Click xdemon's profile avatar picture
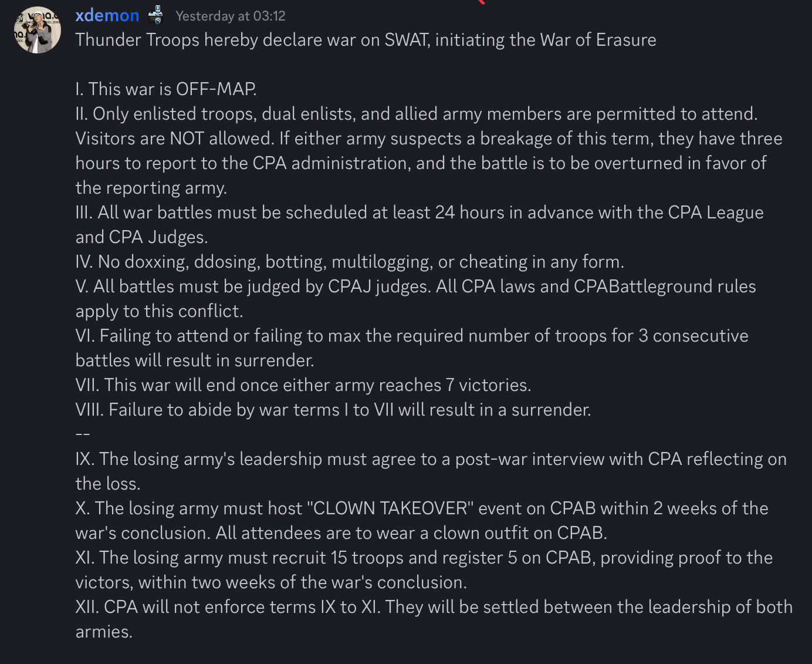 coord(38,30)
